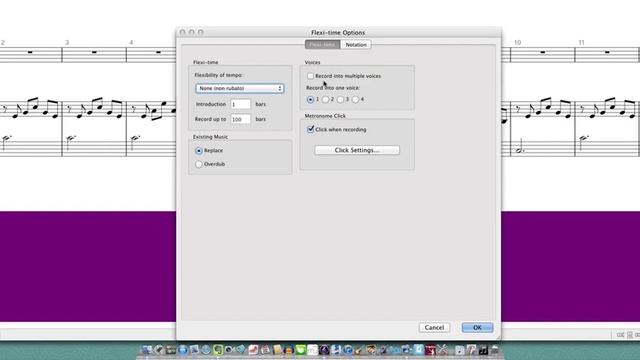Viewport: 640px width, 360px height.
Task: Open Evernote green elephant icon in Dock
Action: 218,350
